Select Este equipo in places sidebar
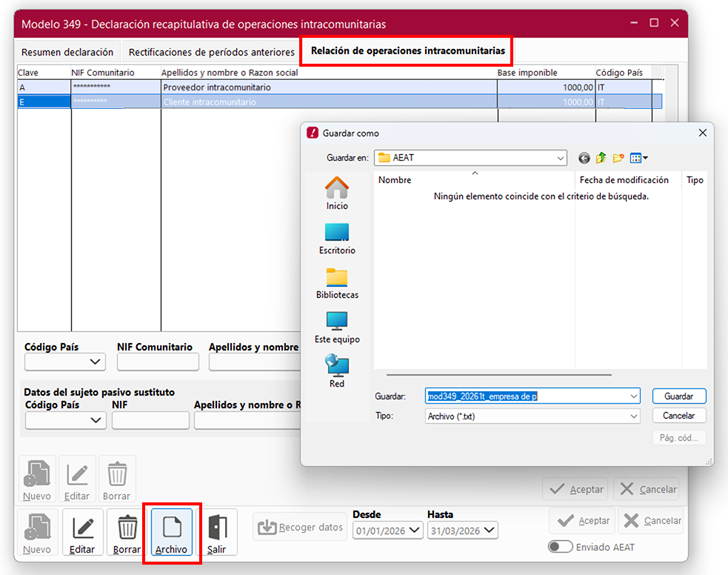The width and height of the screenshot is (728, 575). (337, 328)
